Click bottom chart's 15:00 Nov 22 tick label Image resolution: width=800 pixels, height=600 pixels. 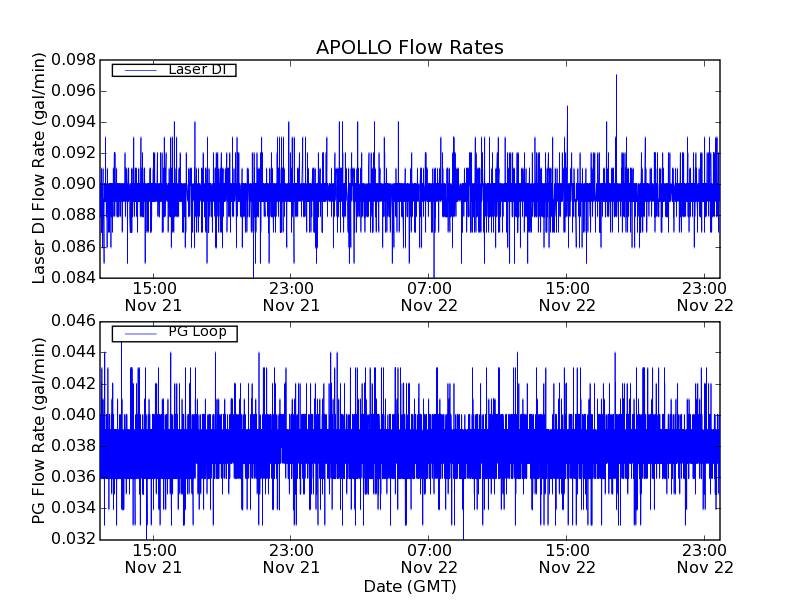(567, 558)
